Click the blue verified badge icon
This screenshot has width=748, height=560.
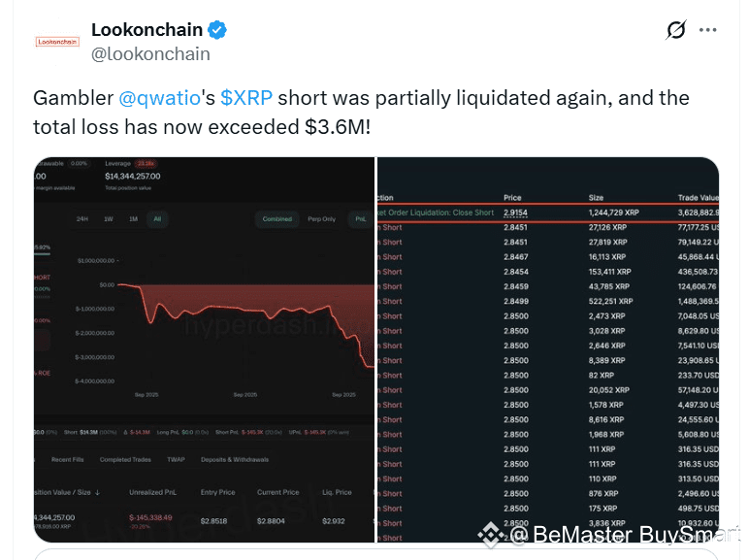pos(217,30)
